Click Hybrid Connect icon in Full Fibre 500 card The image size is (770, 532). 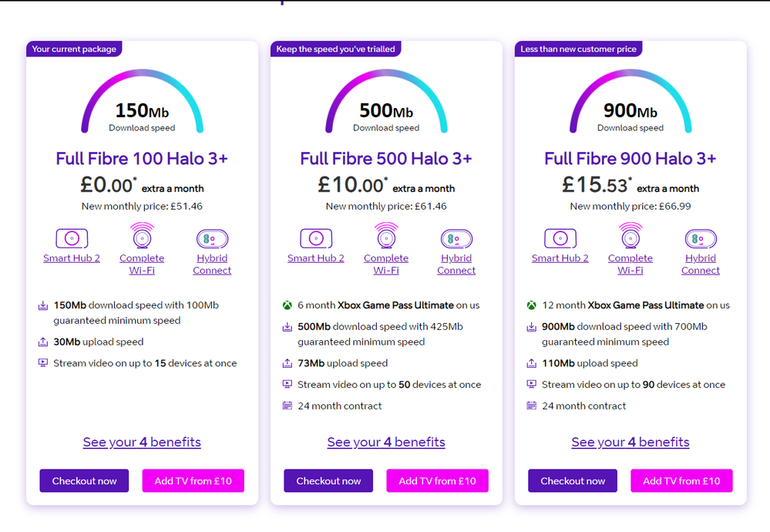pos(456,239)
